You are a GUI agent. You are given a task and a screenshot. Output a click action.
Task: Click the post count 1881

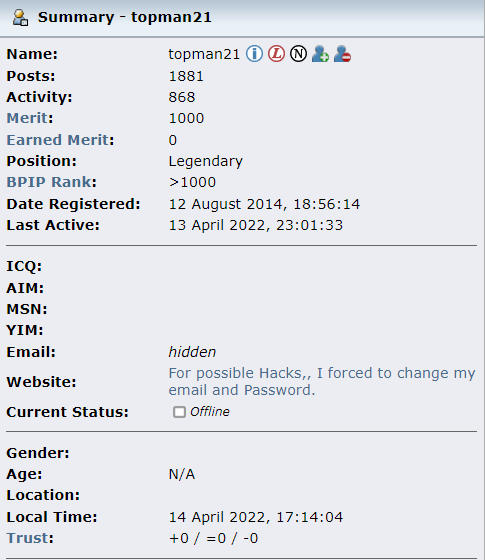(x=186, y=76)
